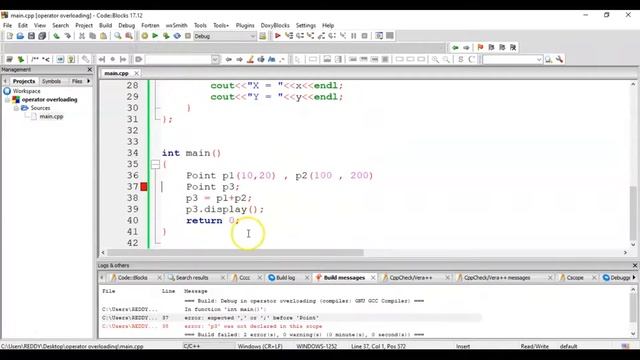Open the Plugins menu
This screenshot has height=360, width=640.
tap(245, 25)
